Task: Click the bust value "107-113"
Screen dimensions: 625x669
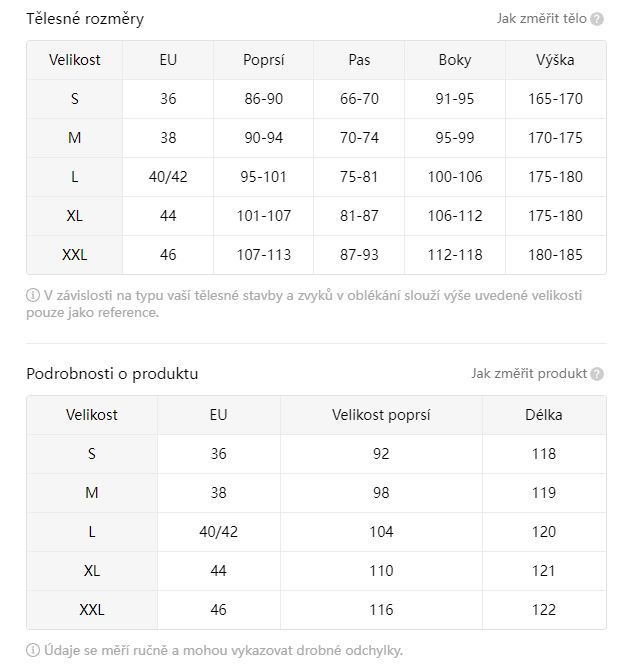Action: (264, 255)
